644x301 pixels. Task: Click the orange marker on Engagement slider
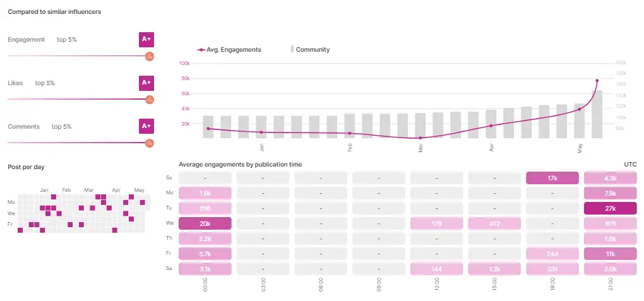[150, 56]
